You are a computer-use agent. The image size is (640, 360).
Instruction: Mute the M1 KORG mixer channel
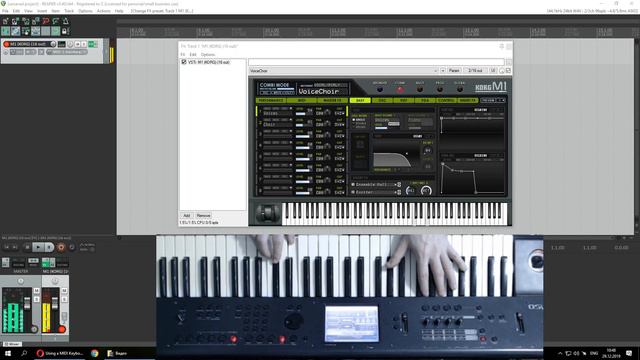tap(64, 291)
